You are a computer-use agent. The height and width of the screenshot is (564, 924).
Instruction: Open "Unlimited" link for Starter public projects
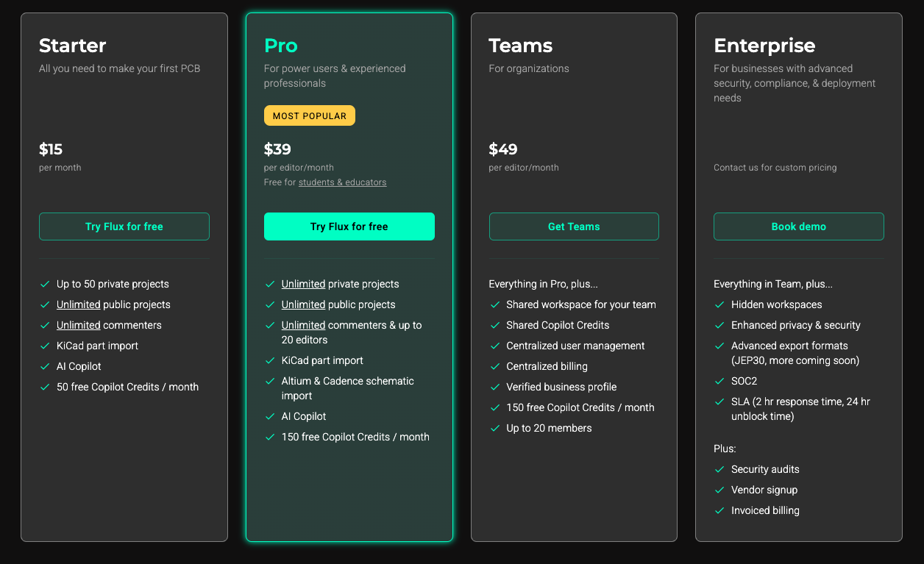pyautogui.click(x=79, y=304)
